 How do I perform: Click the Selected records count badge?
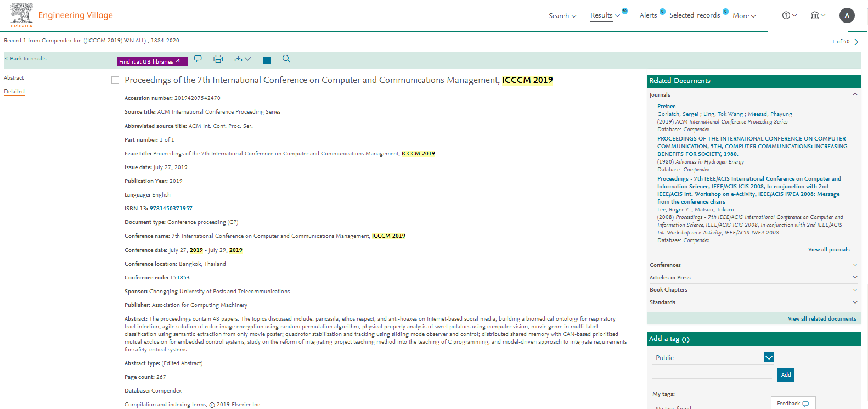pos(725,11)
